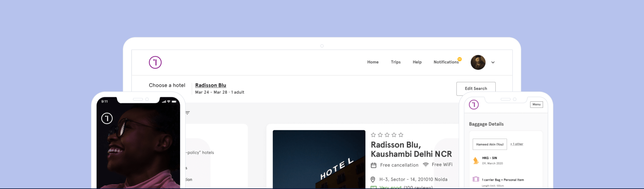
Task: Click the second rating star
Action: point(380,135)
